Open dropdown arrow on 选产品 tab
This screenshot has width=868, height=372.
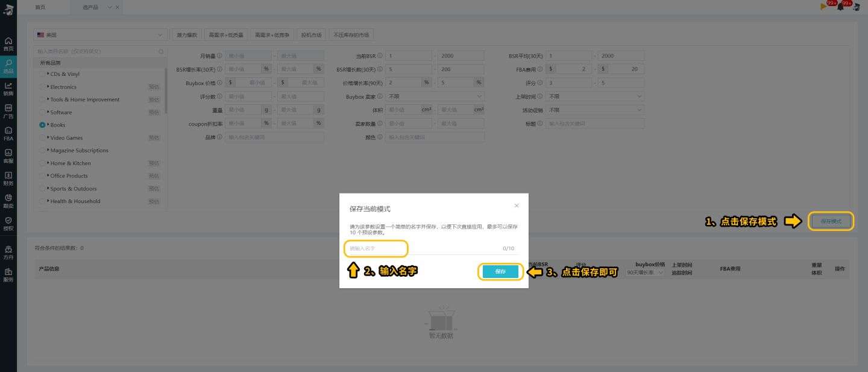point(109,7)
